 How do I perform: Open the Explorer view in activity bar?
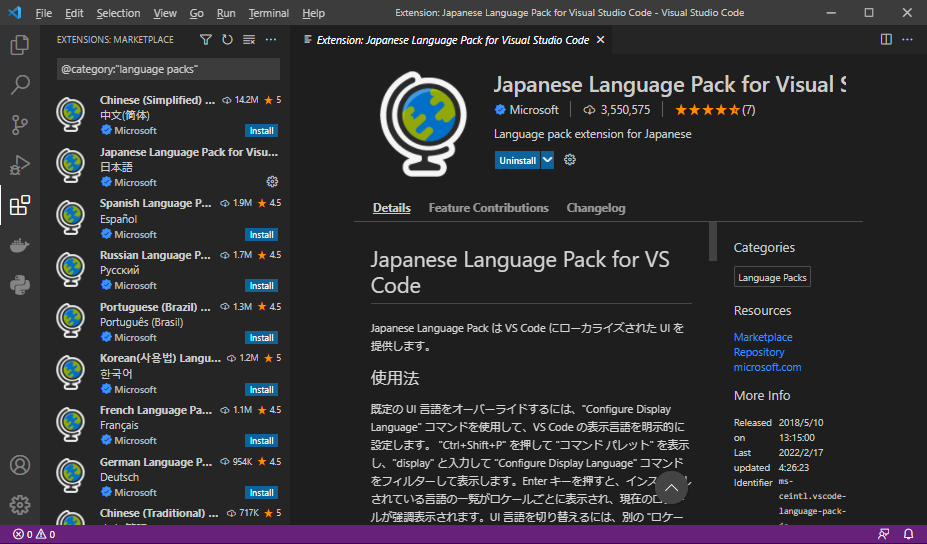point(20,45)
